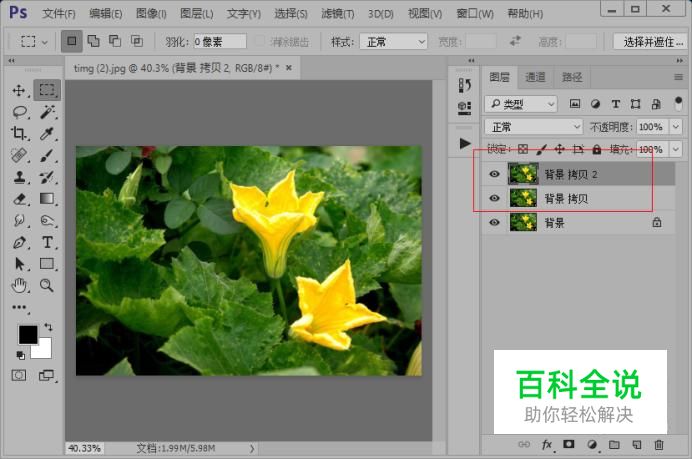692x459 pixels.
Task: Select the Healing Brush tool
Action: coord(19,155)
